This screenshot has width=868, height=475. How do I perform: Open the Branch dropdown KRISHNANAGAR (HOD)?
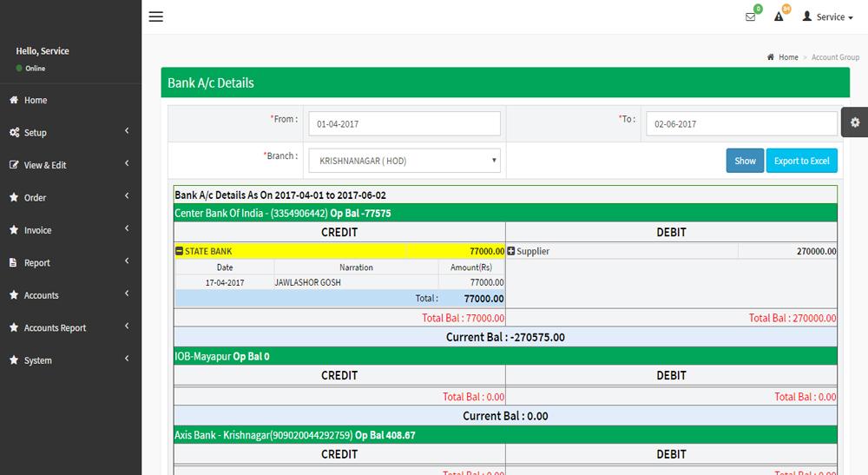tap(404, 161)
